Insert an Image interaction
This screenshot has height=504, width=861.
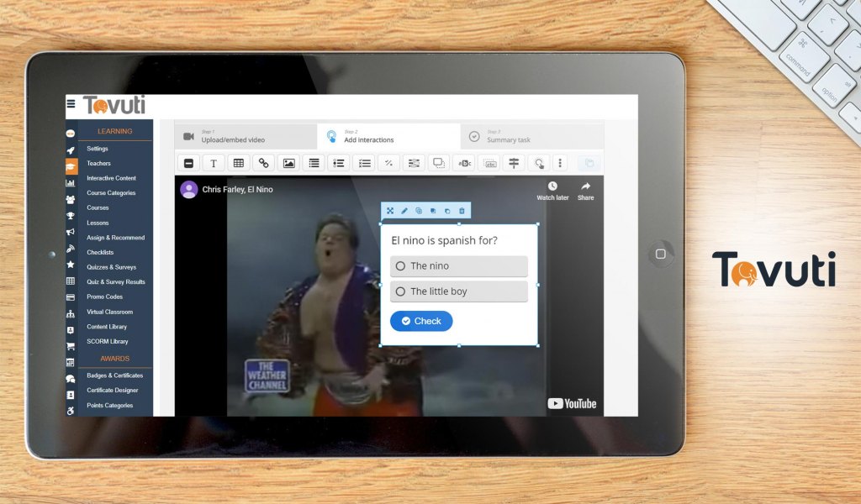pos(288,163)
